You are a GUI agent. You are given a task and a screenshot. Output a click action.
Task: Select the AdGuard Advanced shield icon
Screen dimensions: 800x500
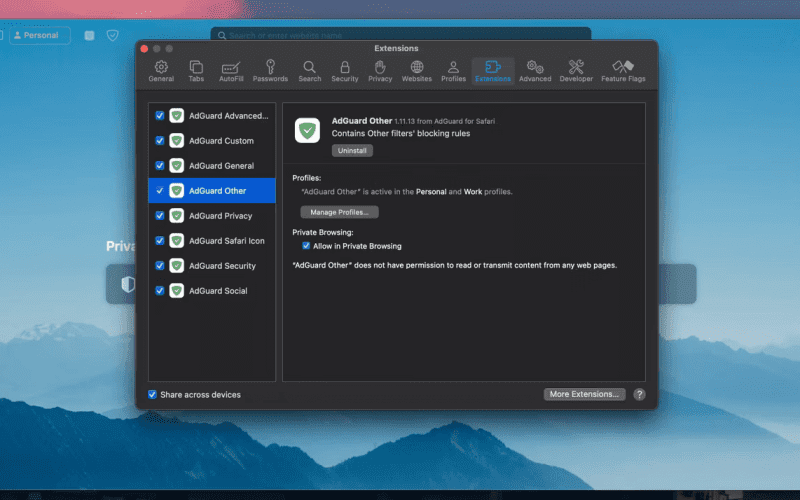point(177,115)
